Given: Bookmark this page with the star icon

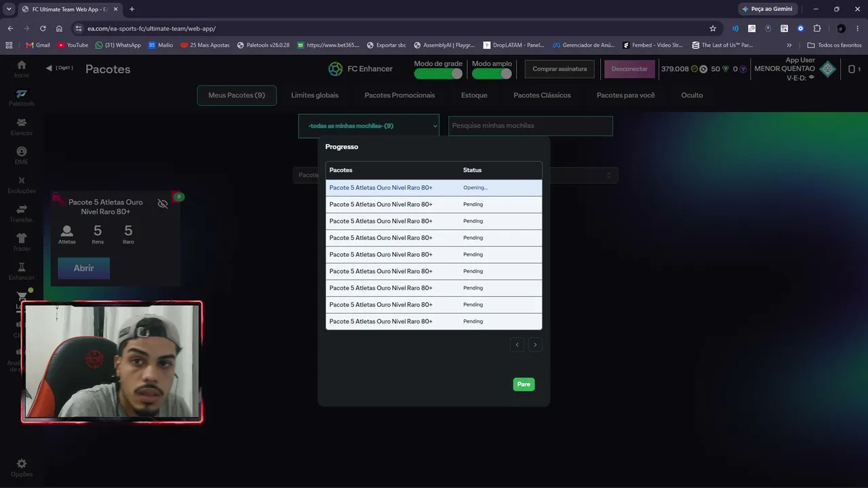Looking at the screenshot, I should 713,28.
